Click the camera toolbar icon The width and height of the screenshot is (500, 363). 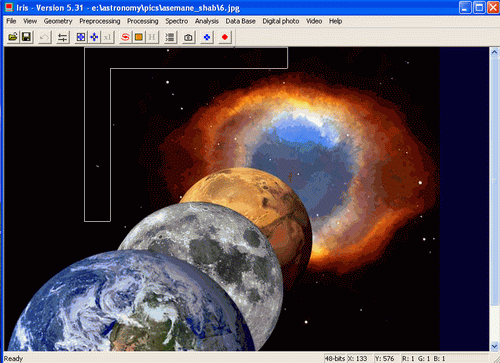[x=188, y=37]
